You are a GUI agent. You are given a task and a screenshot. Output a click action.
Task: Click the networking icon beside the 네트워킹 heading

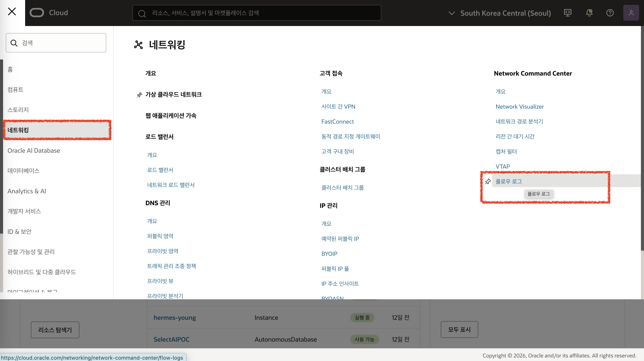pos(138,45)
